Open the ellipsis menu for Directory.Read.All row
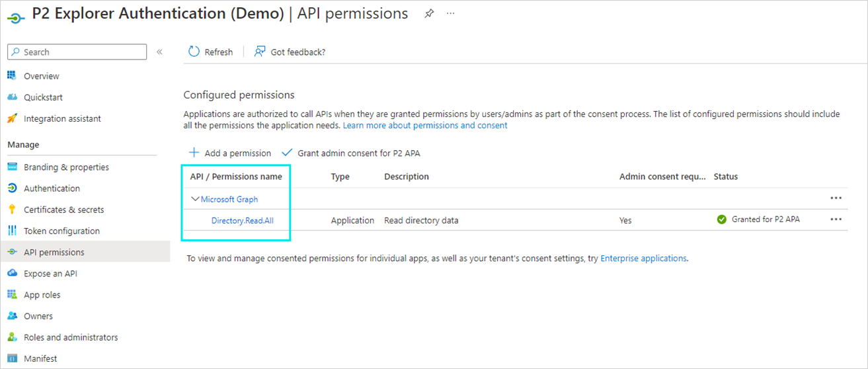 point(836,219)
